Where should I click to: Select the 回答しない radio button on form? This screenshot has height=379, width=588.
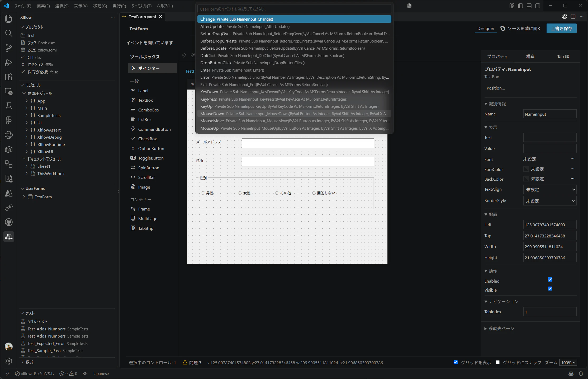click(x=314, y=193)
